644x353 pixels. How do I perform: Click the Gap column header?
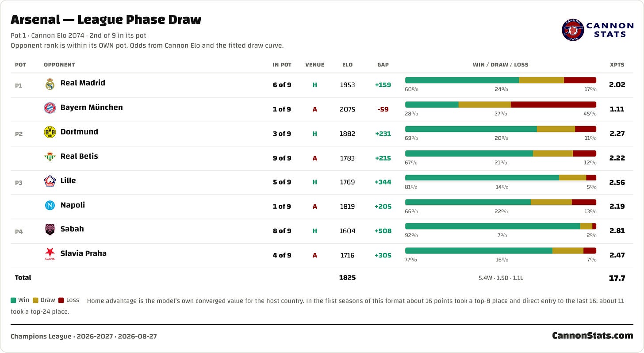[x=383, y=65]
